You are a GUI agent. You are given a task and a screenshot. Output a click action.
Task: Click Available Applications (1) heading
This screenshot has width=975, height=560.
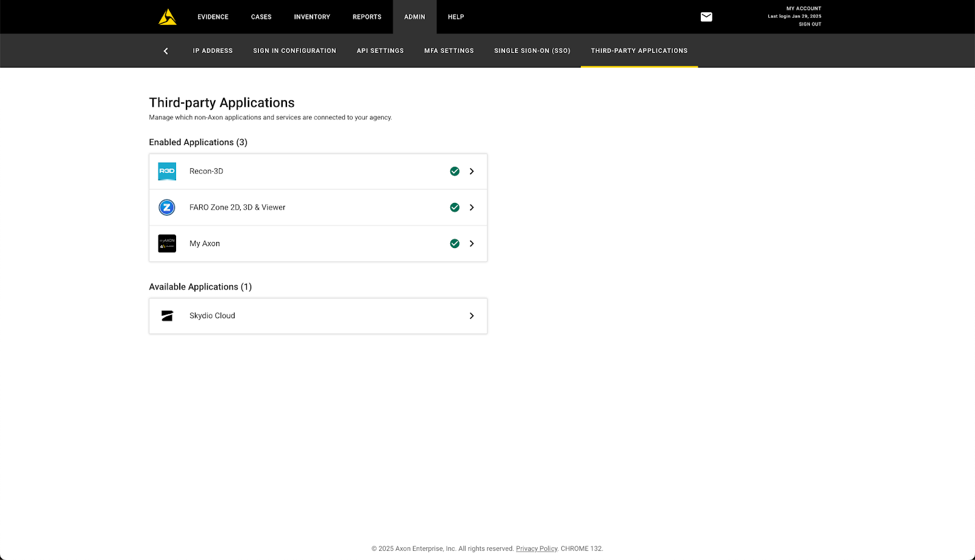pos(200,287)
